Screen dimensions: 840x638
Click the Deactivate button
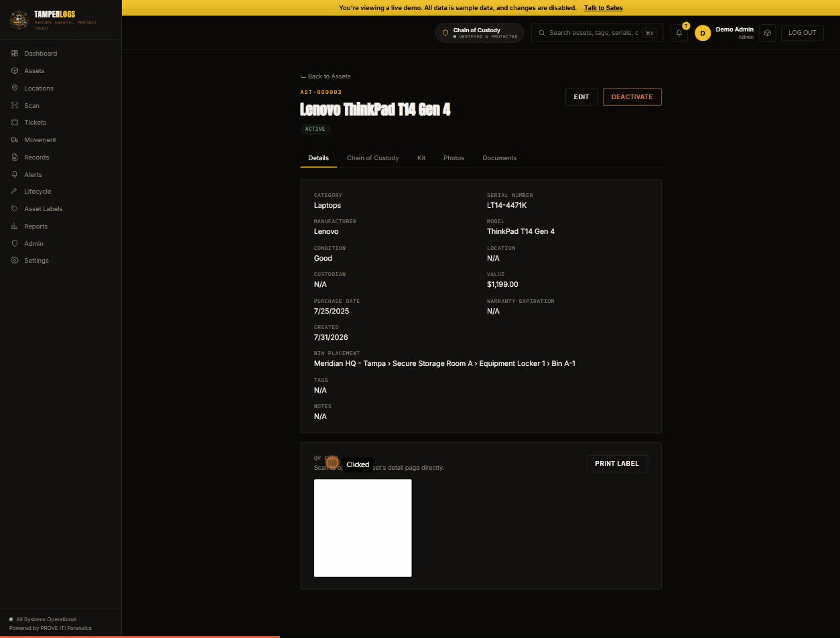632,97
